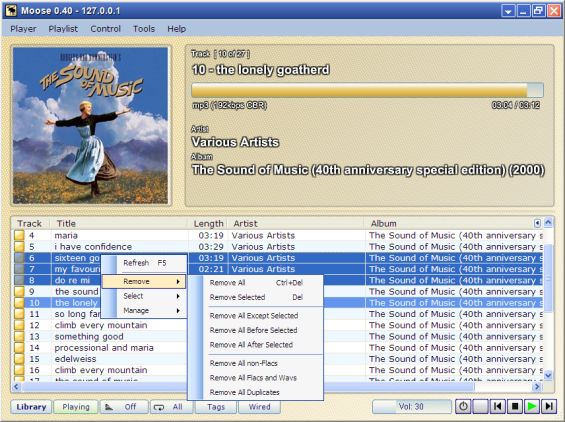Click the yellow icon of track 16
The width and height of the screenshot is (565, 422).
(19, 370)
